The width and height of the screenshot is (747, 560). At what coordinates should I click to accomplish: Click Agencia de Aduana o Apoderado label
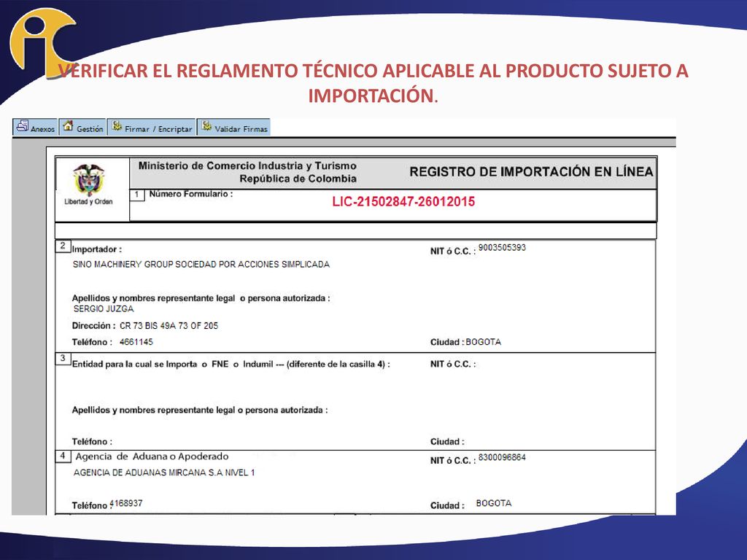point(152,456)
